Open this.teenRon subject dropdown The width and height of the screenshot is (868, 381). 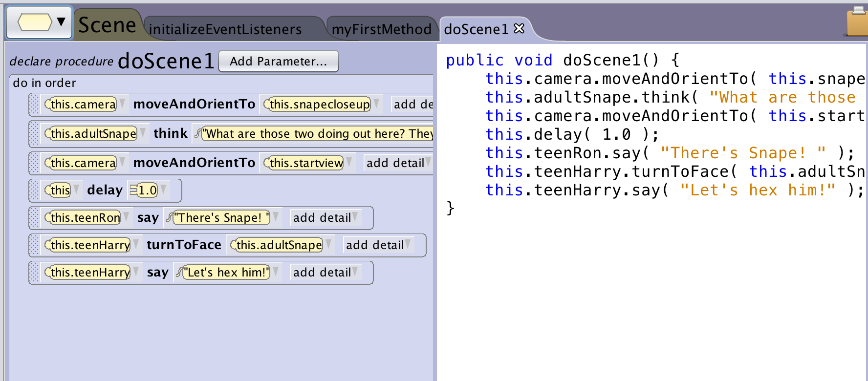click(x=126, y=217)
